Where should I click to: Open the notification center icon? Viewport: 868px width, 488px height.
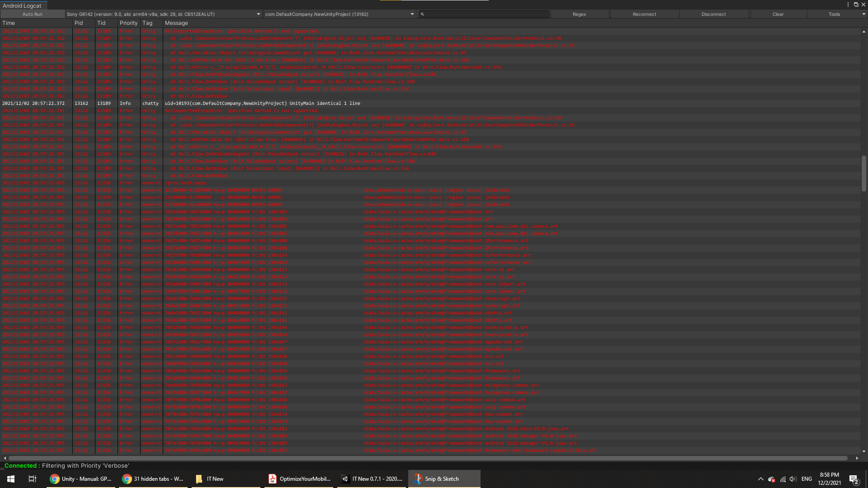tap(854, 479)
